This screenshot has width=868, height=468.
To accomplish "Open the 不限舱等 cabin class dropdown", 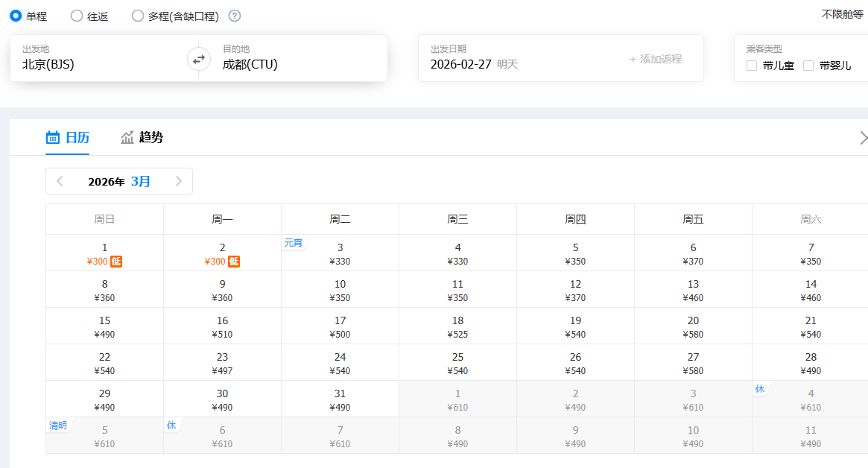I will click(842, 14).
